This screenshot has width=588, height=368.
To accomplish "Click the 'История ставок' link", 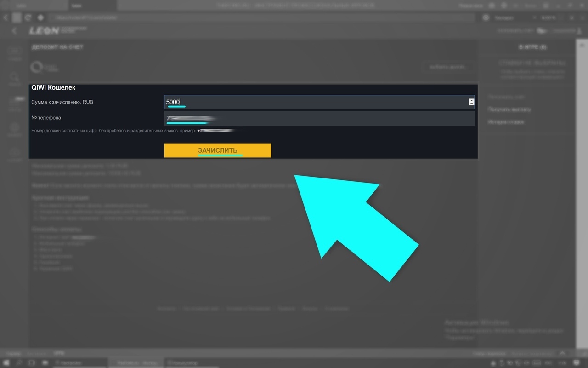I will click(x=506, y=122).
